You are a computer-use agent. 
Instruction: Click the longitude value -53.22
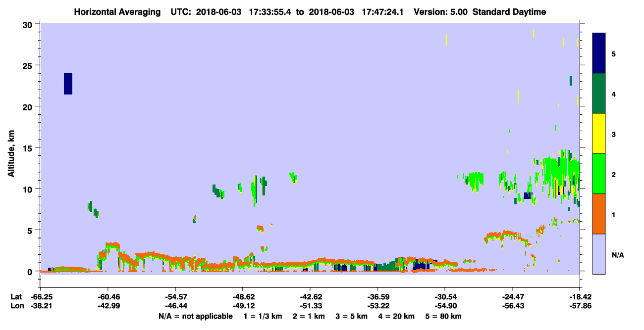pyautogui.click(x=377, y=306)
